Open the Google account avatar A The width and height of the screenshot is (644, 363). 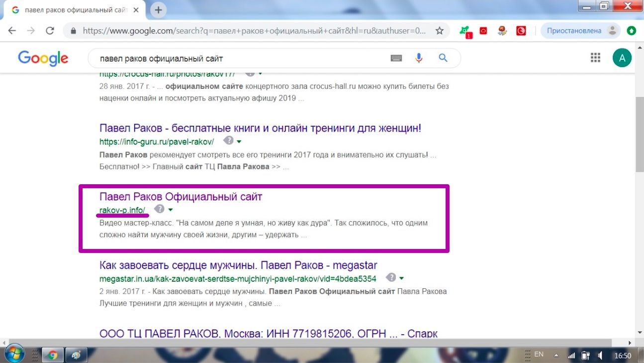[622, 58]
